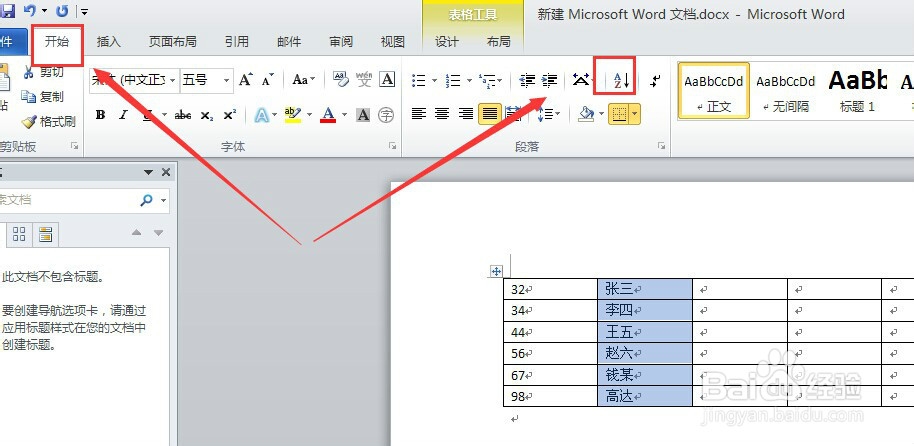Screen dimensions: 914x446
Task: Click the Clear Formatting eraser icon
Action: click(x=340, y=80)
